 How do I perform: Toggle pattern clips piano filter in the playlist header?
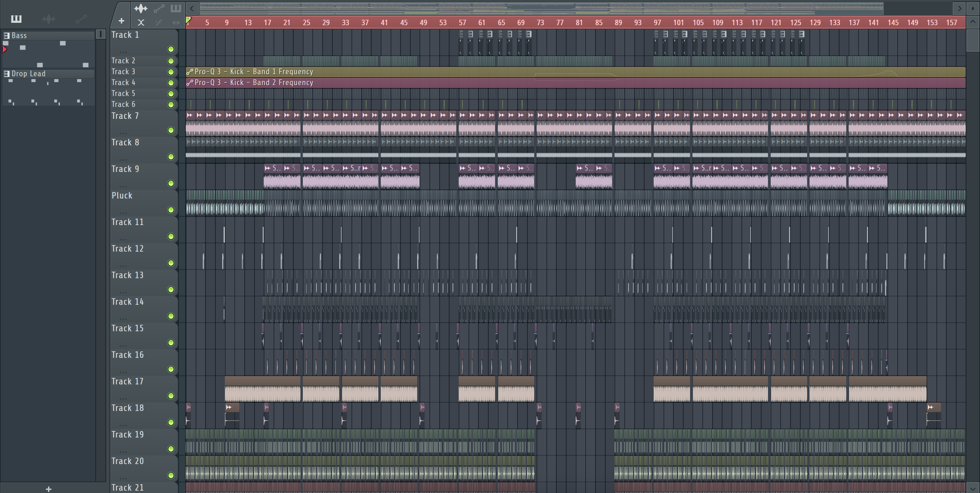tap(175, 8)
